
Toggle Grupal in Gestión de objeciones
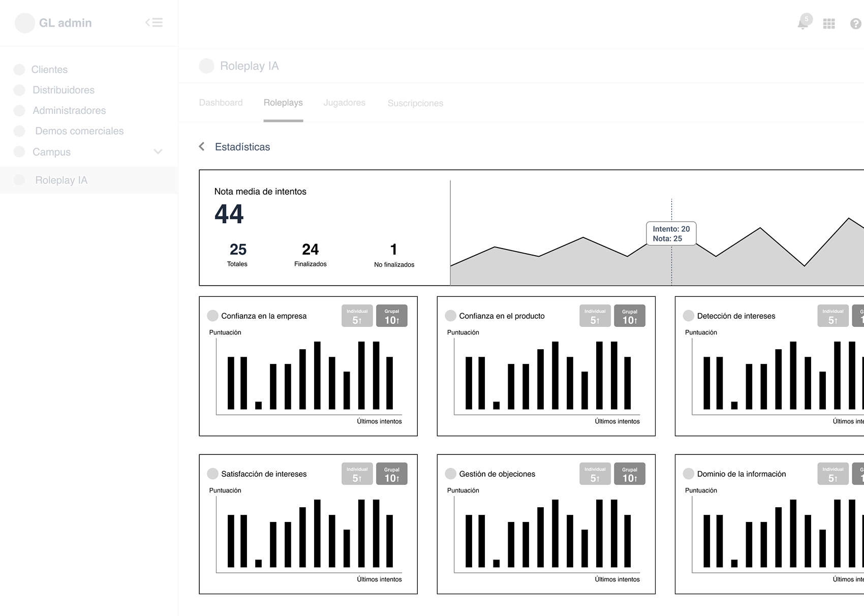[x=630, y=474]
